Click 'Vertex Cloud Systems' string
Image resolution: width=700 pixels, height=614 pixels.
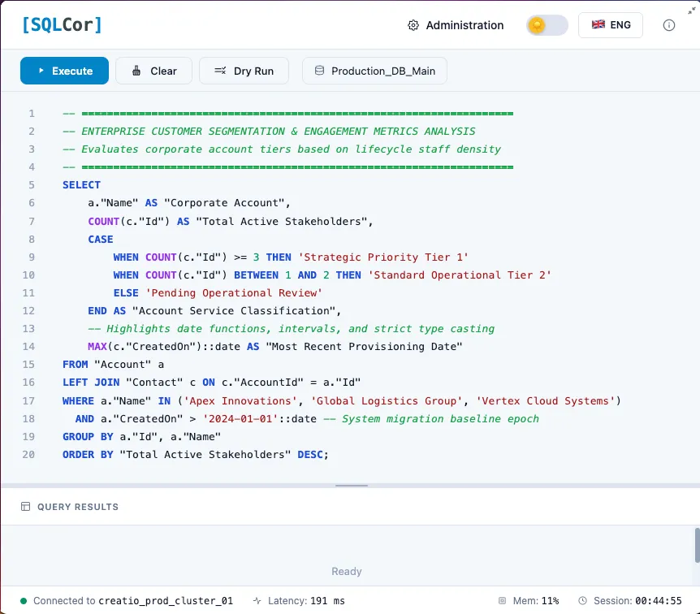click(545, 401)
